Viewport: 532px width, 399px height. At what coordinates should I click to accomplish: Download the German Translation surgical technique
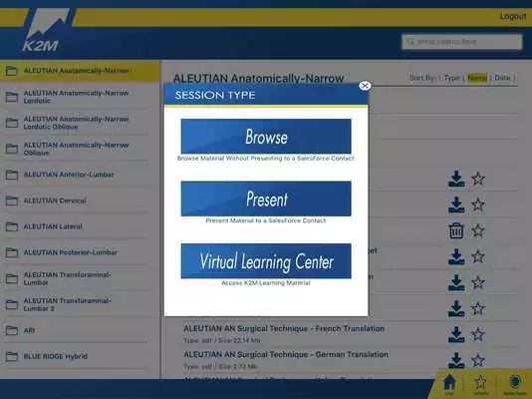point(456,360)
